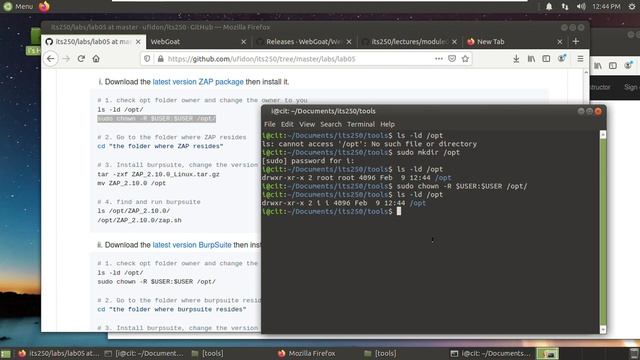The width and height of the screenshot is (640, 360).
Task: Open the terminal Help menu
Action: click(387, 124)
